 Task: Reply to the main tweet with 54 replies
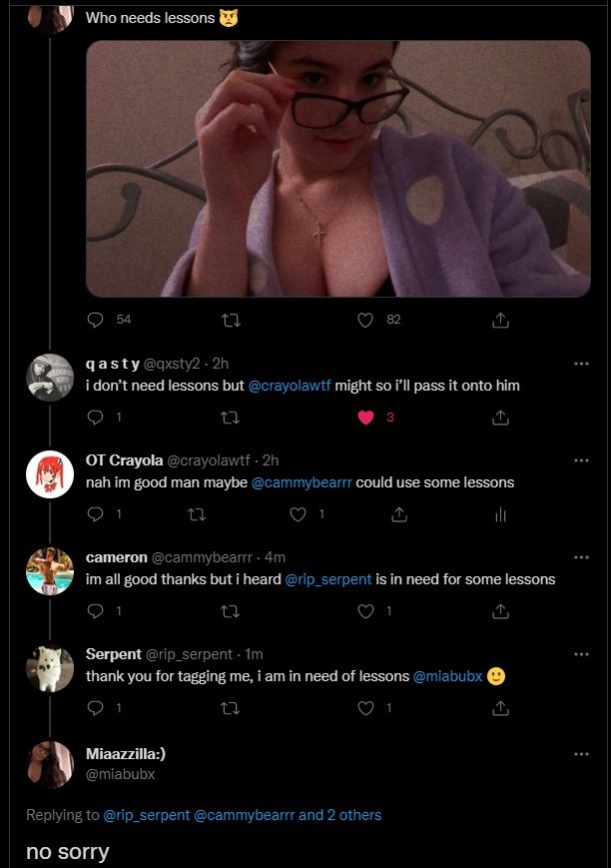tap(96, 320)
